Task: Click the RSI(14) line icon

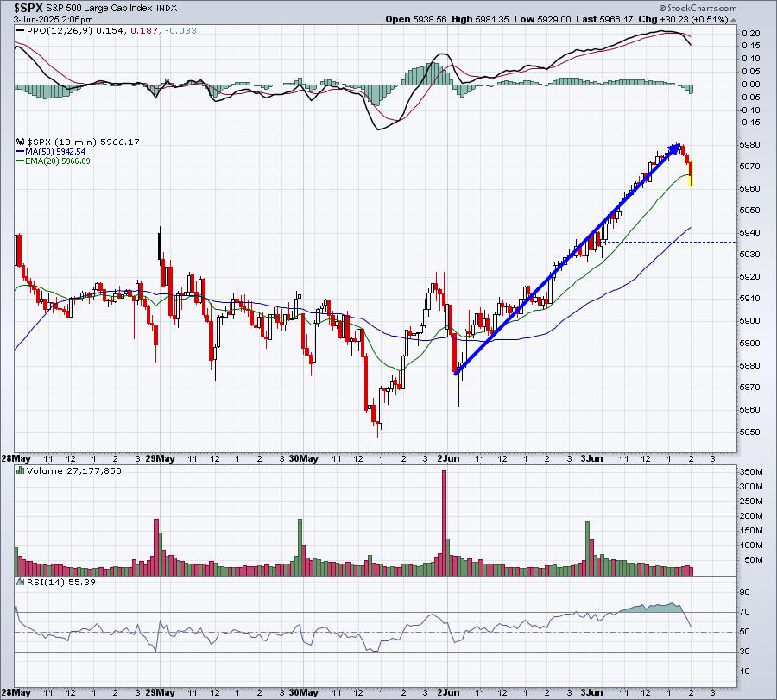Action: (x=21, y=582)
